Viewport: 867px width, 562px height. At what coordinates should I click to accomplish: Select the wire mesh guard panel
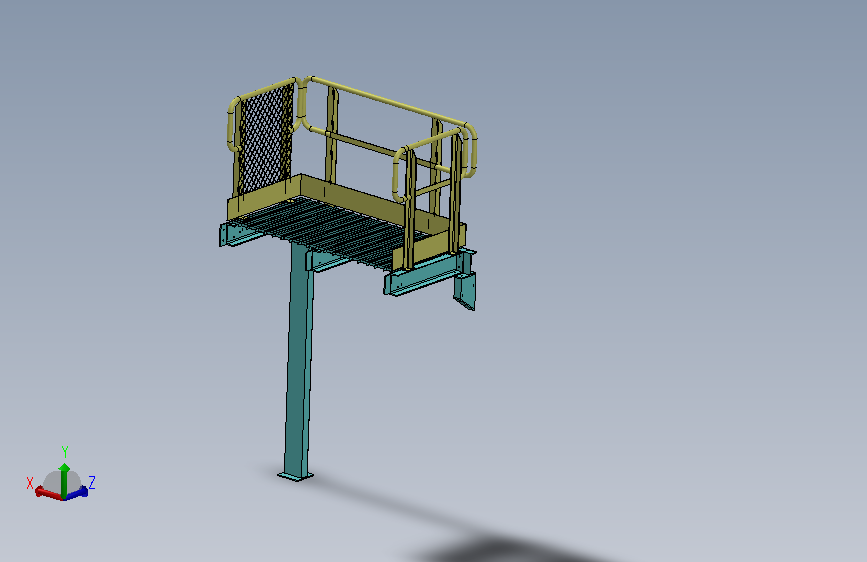pos(266,138)
